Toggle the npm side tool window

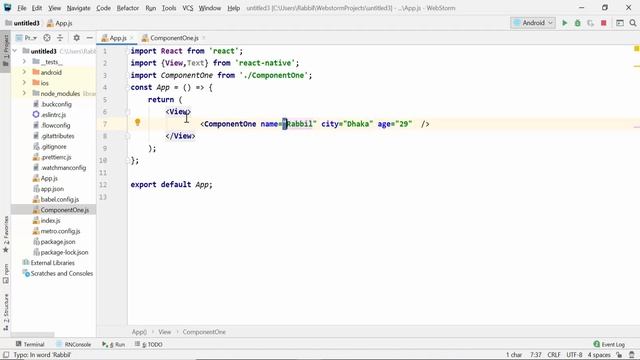coord(6,273)
